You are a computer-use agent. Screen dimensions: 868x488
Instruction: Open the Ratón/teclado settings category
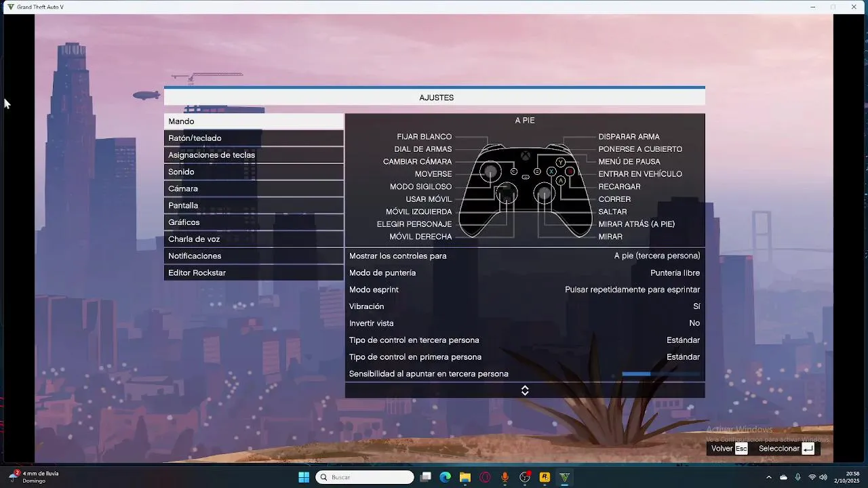click(254, 138)
